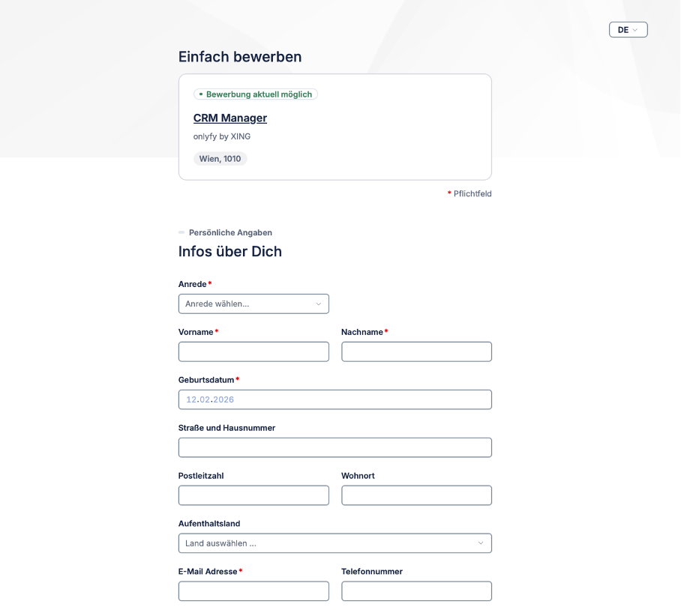Focus the Nachname text field

(x=416, y=351)
